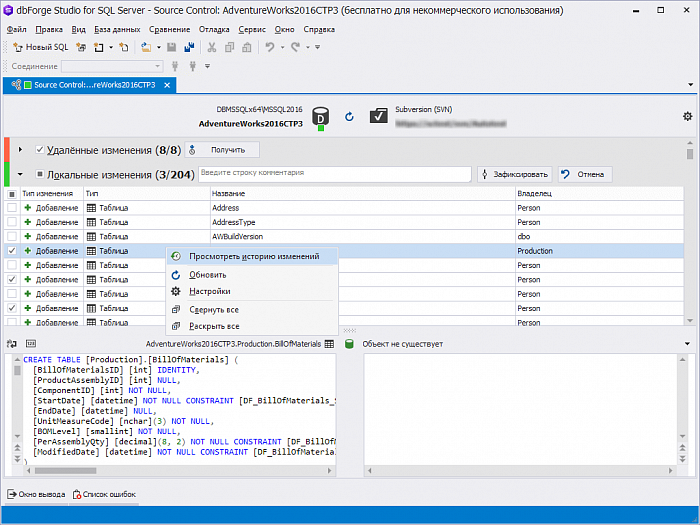Select the Source Control document tab
This screenshot has width=700, height=525.
coord(89,85)
